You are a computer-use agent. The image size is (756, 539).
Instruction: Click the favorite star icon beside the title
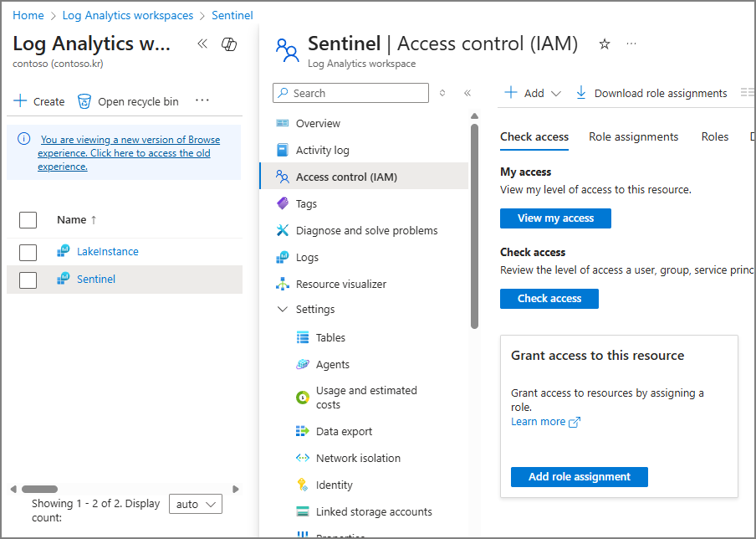pyautogui.click(x=605, y=44)
